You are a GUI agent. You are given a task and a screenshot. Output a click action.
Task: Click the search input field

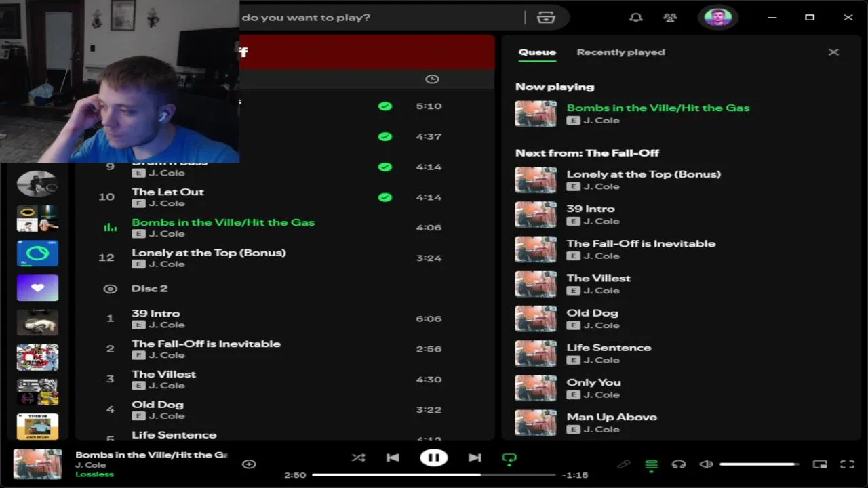380,17
